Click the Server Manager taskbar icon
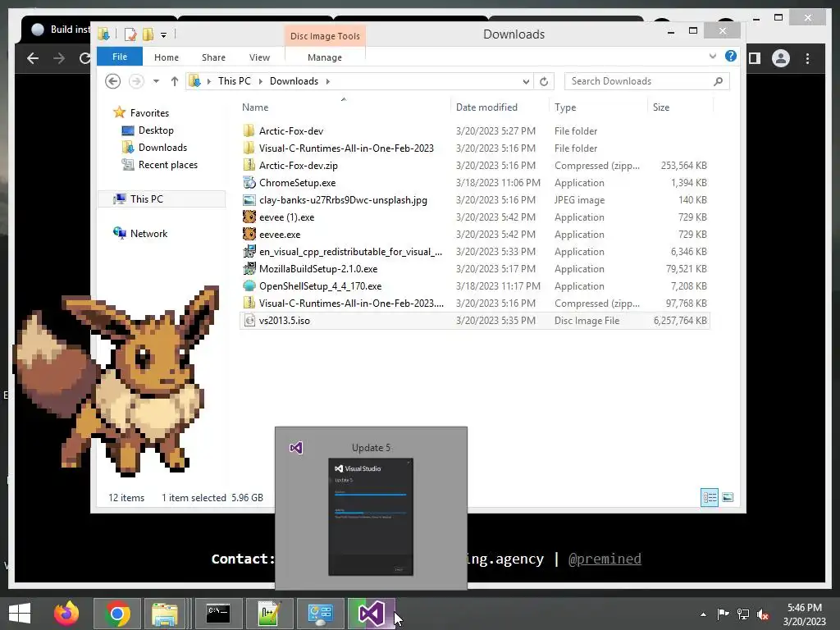The width and height of the screenshot is (840, 630). [320, 614]
